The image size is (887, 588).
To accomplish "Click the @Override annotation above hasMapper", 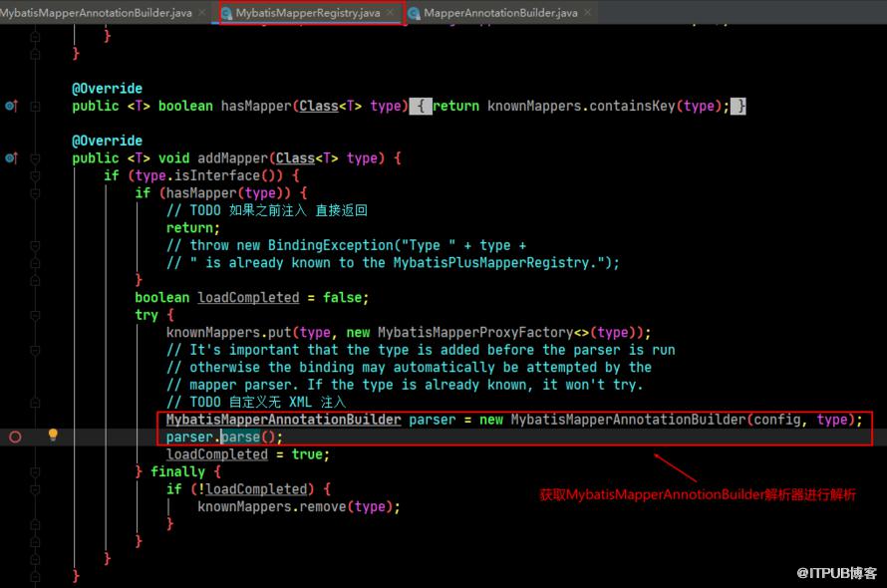I will tap(107, 89).
